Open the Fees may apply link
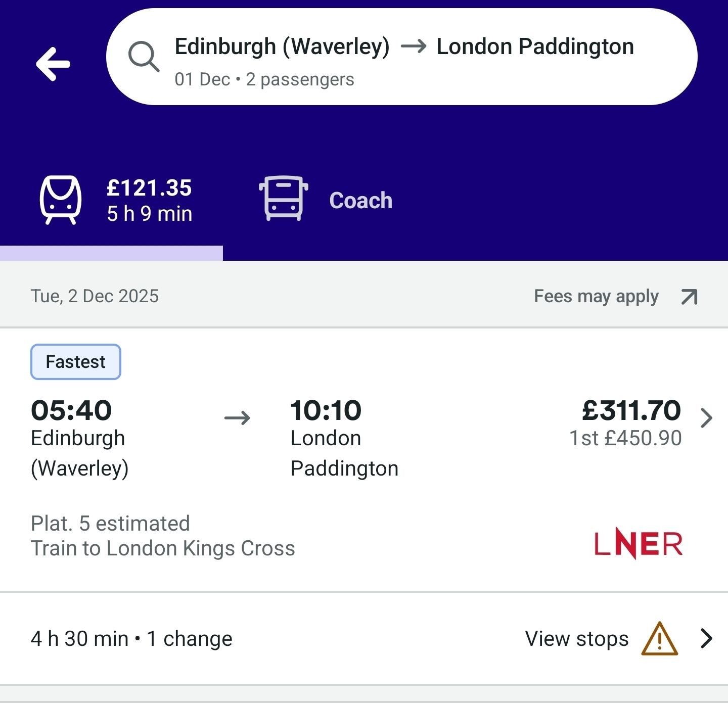 pyautogui.click(x=596, y=297)
